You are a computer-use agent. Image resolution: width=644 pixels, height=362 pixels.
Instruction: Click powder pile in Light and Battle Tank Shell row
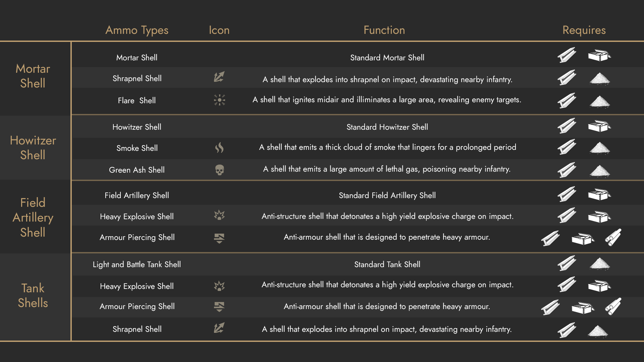click(x=599, y=264)
